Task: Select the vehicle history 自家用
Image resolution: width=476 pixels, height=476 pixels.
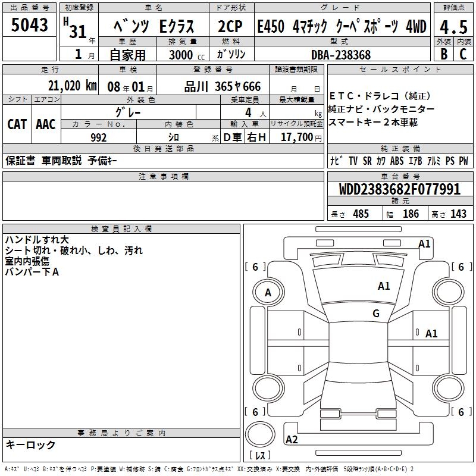Action: click(x=127, y=55)
